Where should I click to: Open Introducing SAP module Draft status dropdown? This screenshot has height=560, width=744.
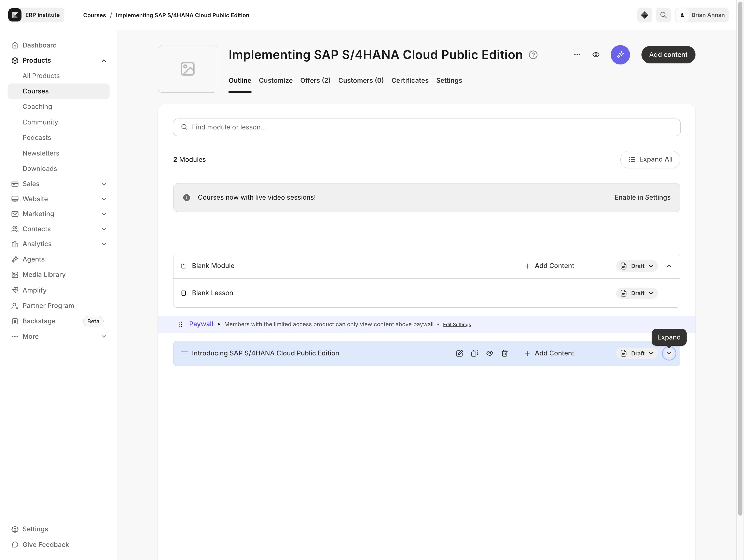tap(637, 353)
